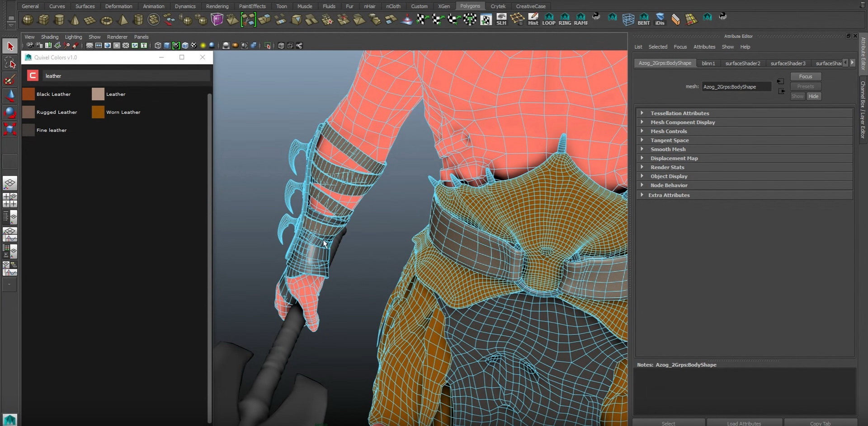Create a polygon torus from the shelf

pos(107,20)
